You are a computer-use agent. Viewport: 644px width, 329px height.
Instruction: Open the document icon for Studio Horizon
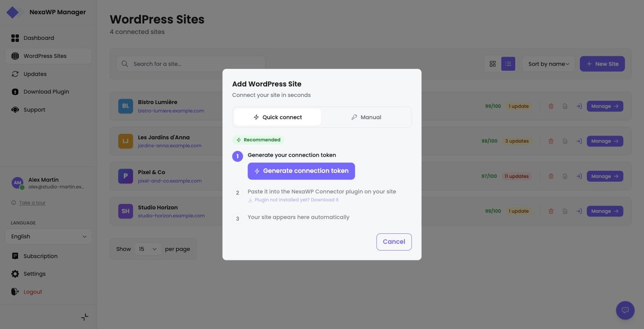point(565,211)
